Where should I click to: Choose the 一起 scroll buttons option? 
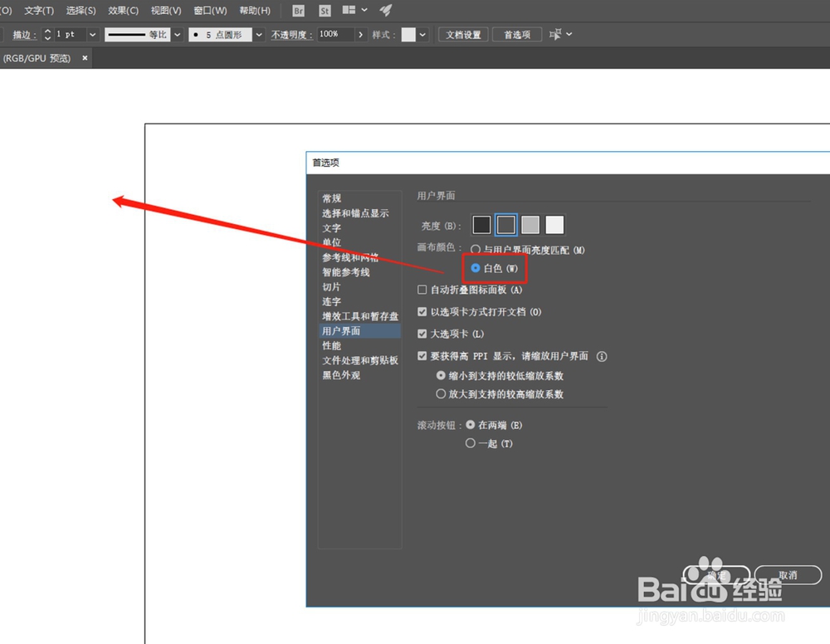[471, 443]
